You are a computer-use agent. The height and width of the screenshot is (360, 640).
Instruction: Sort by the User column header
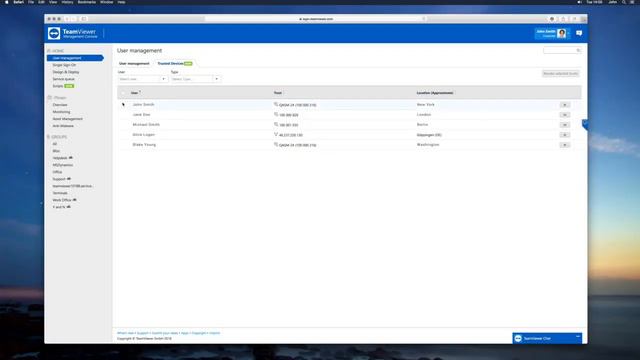134,93
